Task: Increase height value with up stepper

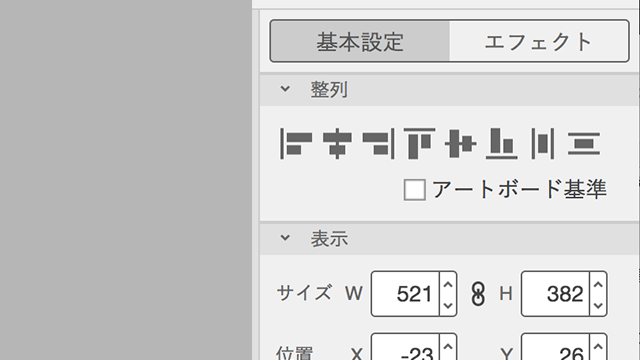Action: [x=598, y=284]
